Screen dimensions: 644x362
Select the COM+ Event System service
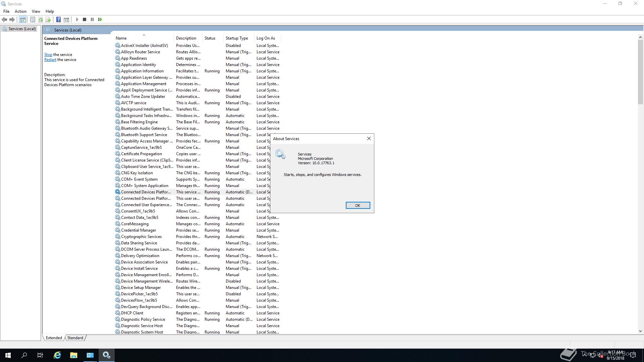pos(192,179)
